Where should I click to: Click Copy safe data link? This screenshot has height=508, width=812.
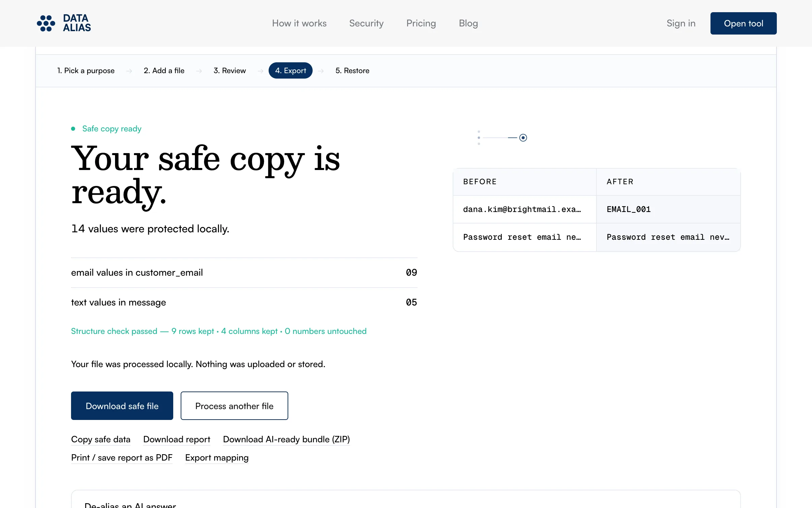[101, 439]
